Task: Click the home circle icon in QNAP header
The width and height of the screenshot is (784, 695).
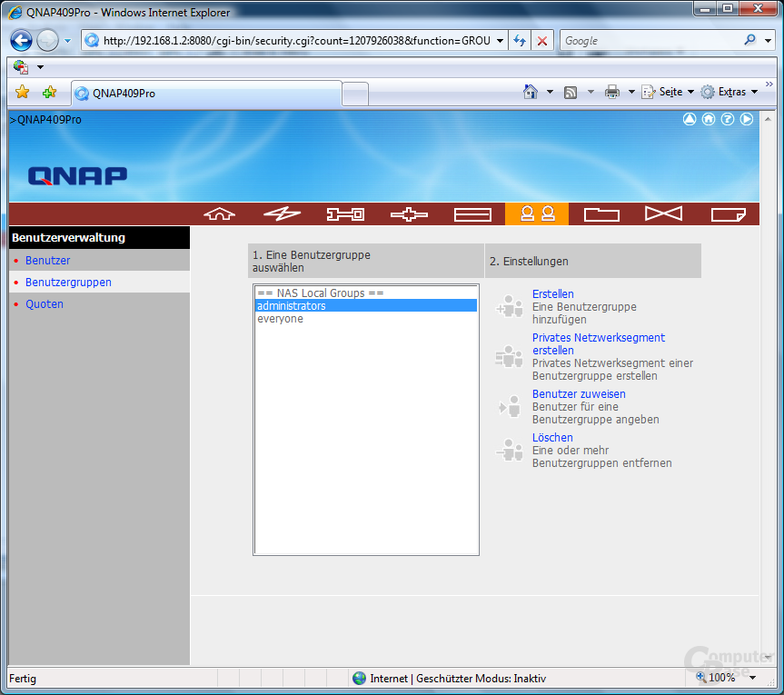Action: pos(709,119)
